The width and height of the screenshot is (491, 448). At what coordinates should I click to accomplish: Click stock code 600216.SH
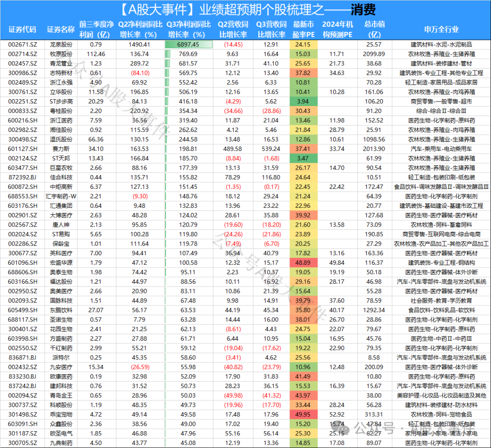(x=22, y=121)
